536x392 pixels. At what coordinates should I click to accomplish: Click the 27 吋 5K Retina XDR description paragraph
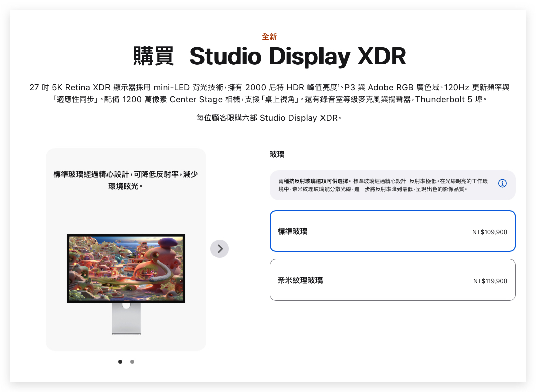click(x=269, y=93)
